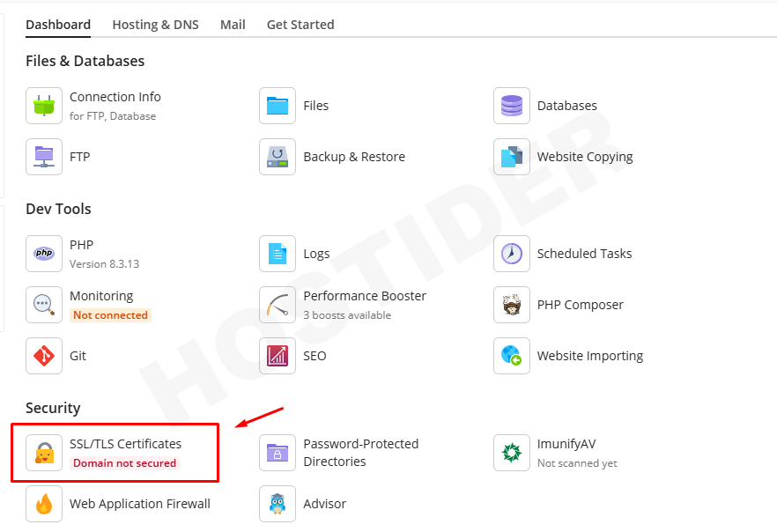Open the Files folder icon

[x=277, y=106]
